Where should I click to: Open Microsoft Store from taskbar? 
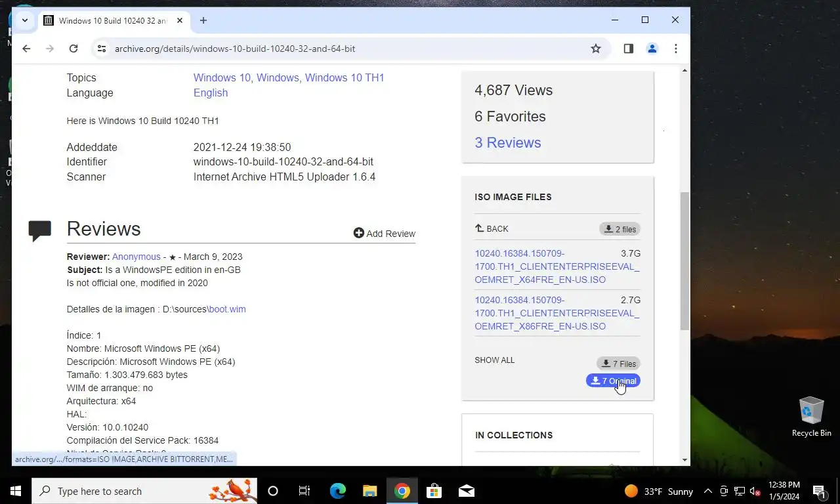[434, 491]
